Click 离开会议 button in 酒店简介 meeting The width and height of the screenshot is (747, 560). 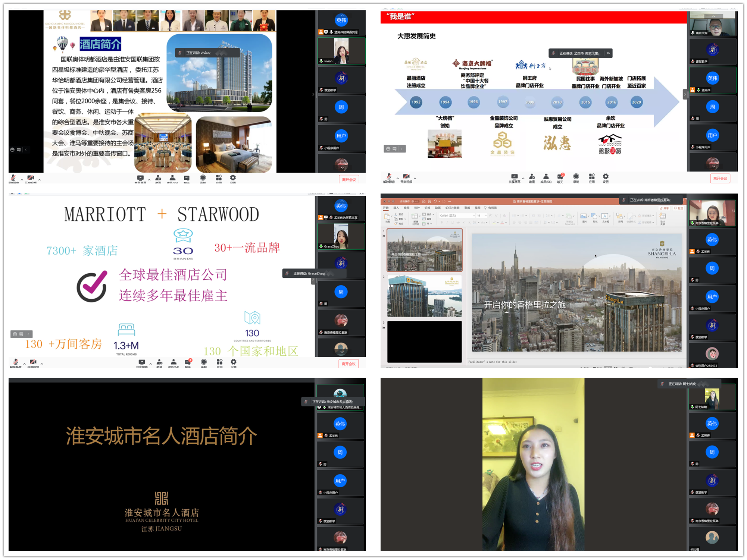click(349, 180)
